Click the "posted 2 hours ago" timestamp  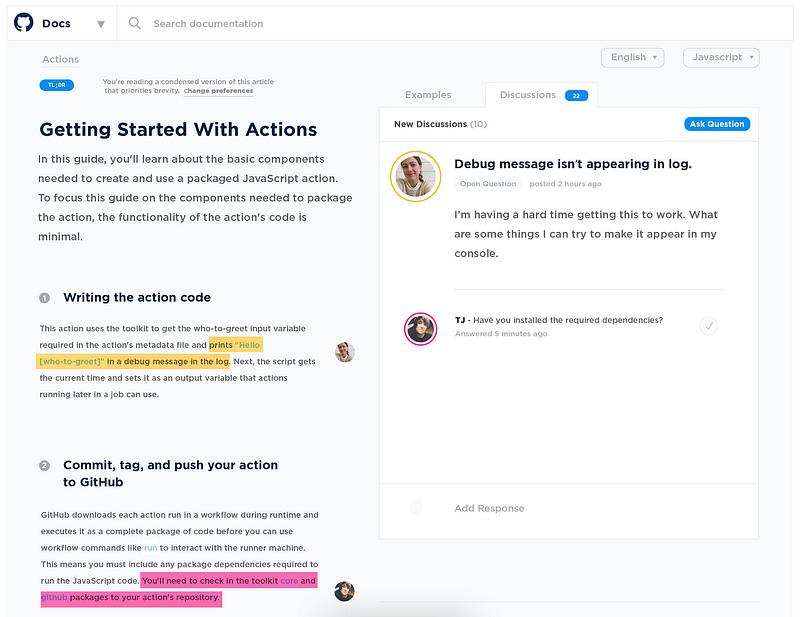point(565,184)
